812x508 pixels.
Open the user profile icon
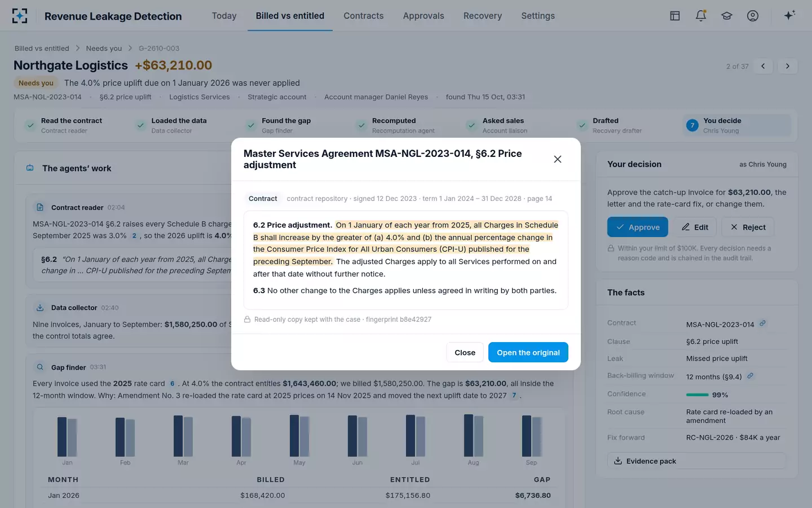[x=753, y=16]
